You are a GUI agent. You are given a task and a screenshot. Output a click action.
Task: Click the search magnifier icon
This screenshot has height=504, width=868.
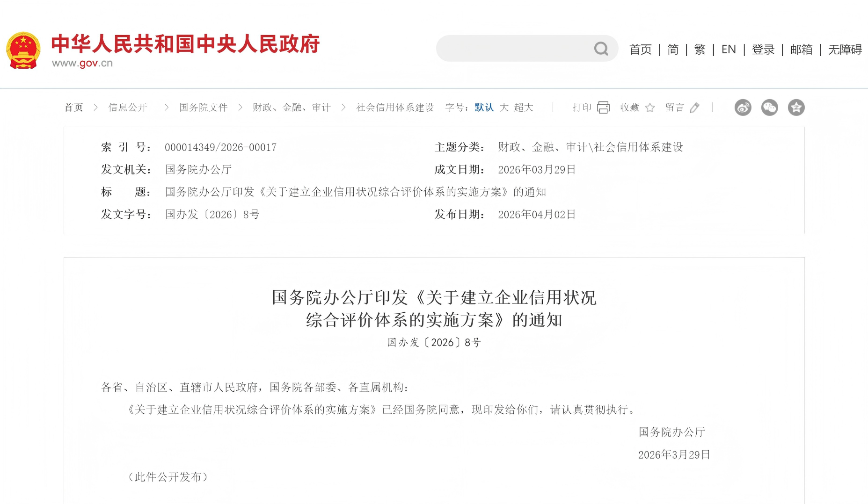[x=601, y=48]
